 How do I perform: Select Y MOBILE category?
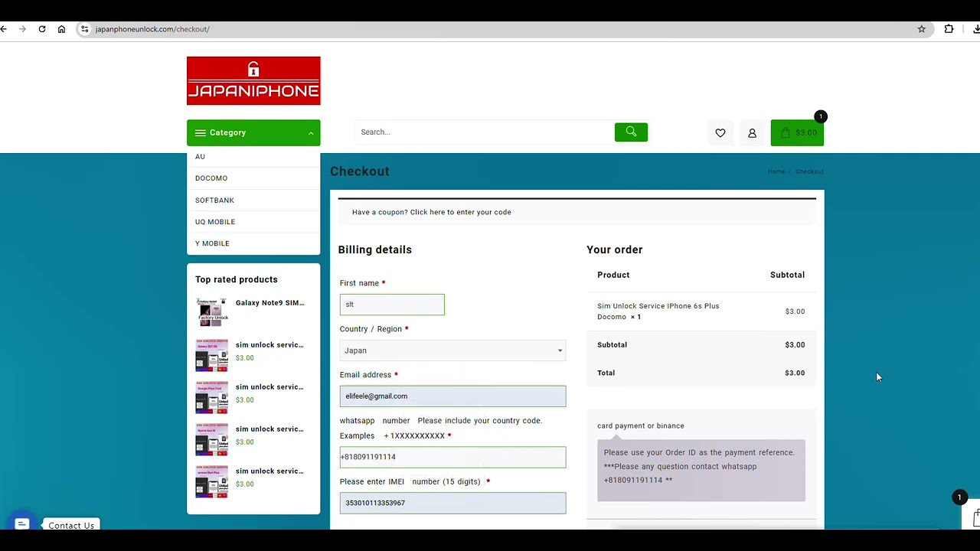click(212, 243)
